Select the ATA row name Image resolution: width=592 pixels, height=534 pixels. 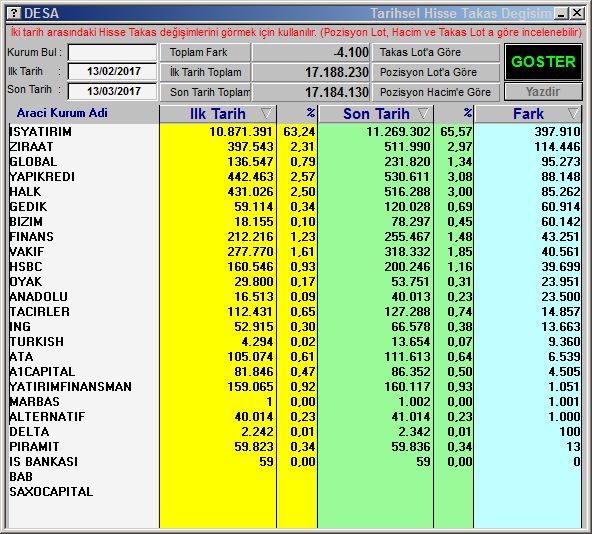click(x=22, y=357)
